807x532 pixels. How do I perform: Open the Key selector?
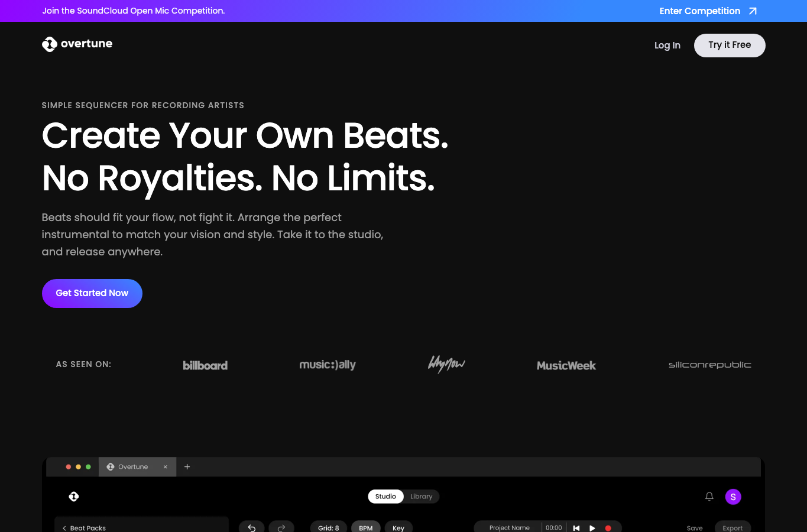tap(398, 527)
